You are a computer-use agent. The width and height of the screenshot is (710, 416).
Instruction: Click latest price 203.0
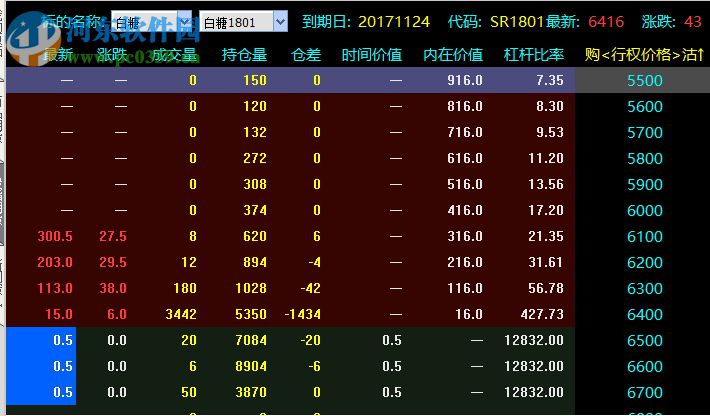[x=55, y=262]
